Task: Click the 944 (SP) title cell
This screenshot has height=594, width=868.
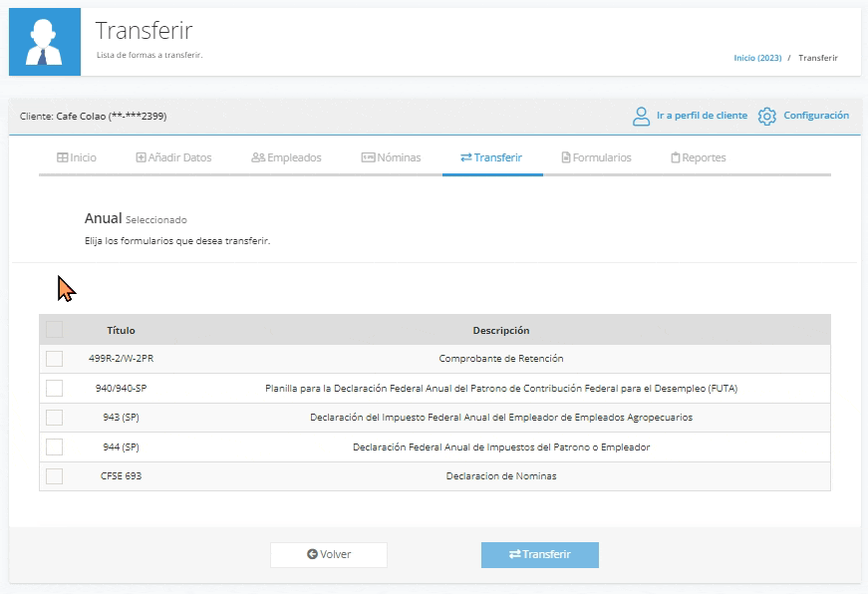Action: click(122, 446)
